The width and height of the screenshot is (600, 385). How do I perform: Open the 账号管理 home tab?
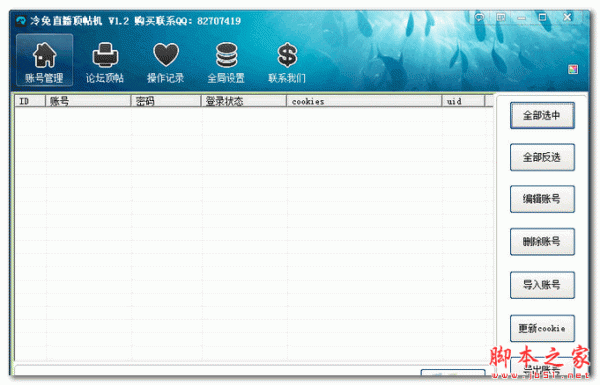[x=44, y=60]
